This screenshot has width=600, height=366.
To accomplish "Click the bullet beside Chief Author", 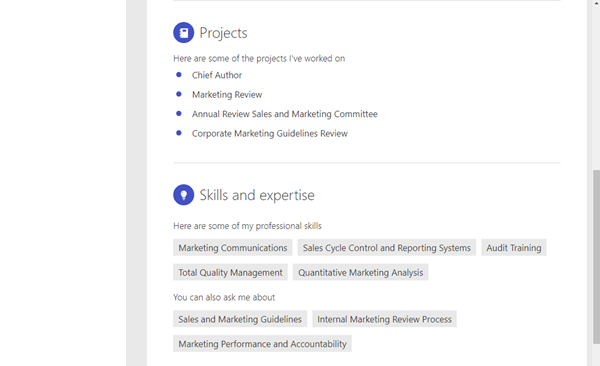I will pyautogui.click(x=179, y=75).
